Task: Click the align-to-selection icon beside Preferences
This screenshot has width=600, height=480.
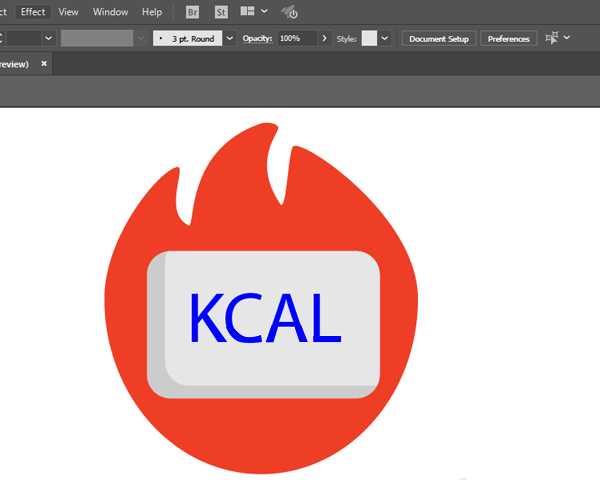Action: click(x=552, y=38)
